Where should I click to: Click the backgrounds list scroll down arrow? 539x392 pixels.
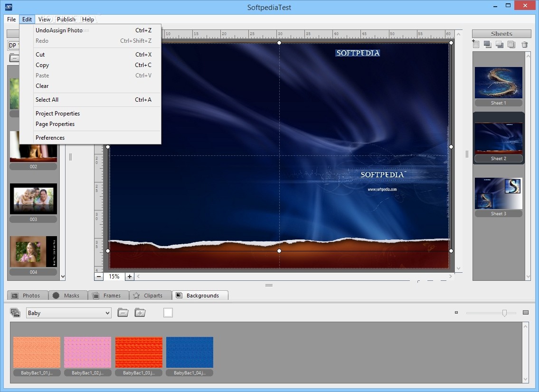pos(525,379)
